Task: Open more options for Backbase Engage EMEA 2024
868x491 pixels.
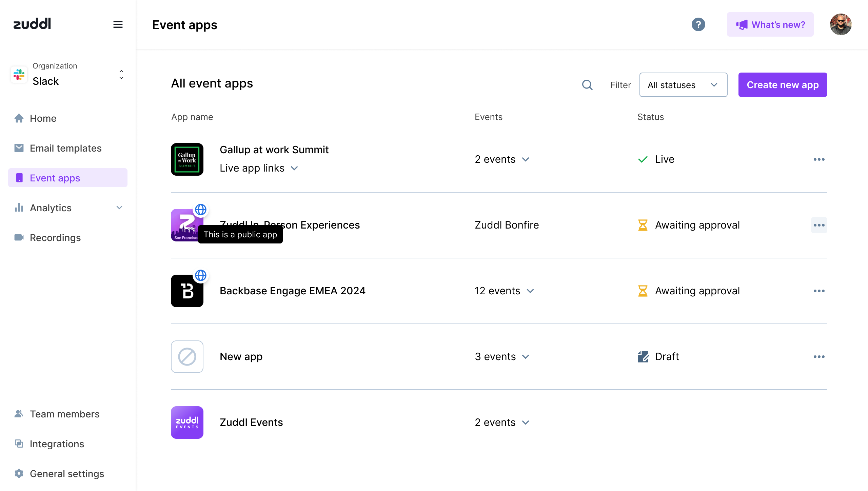Action: coord(819,291)
